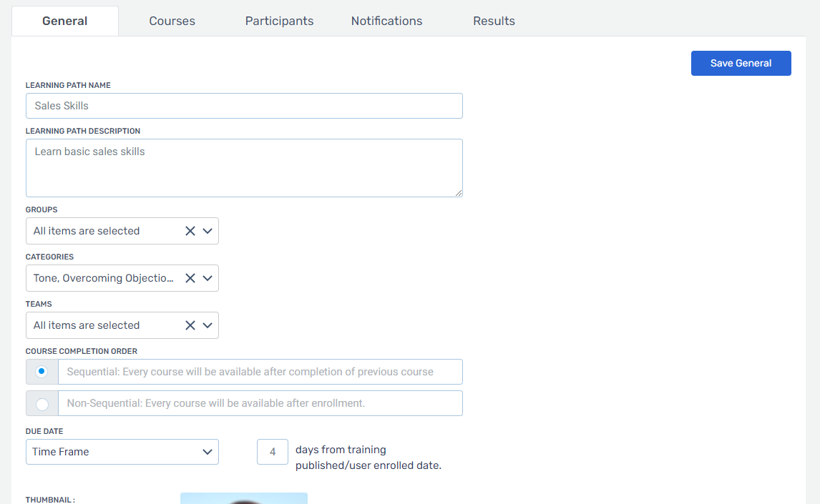820x504 pixels.
Task: Click the Save General button
Action: (x=741, y=63)
